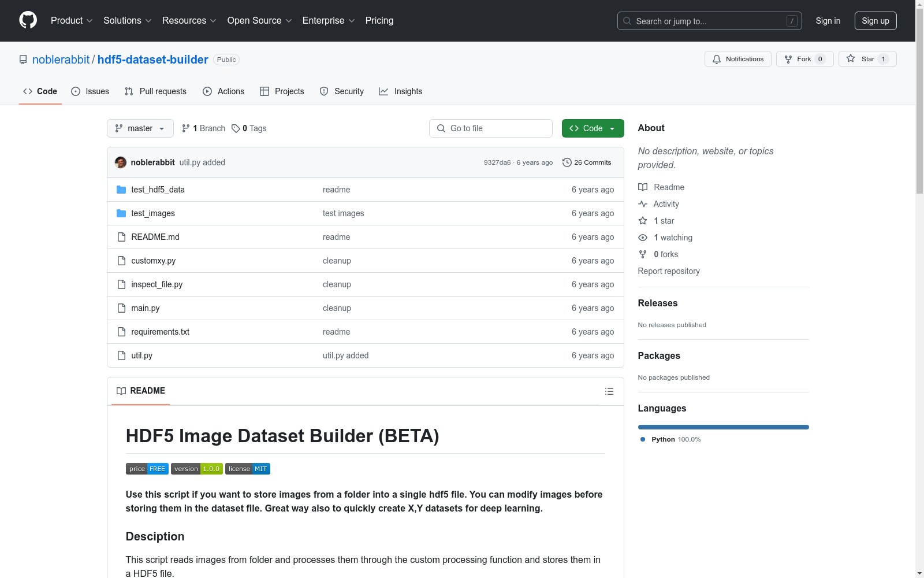Open the master branch dropdown
The image size is (924, 578).
pos(140,128)
